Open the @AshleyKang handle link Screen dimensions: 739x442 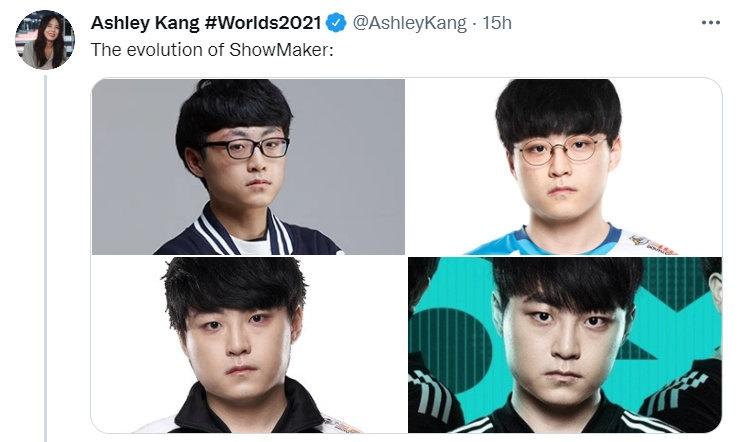[410, 23]
